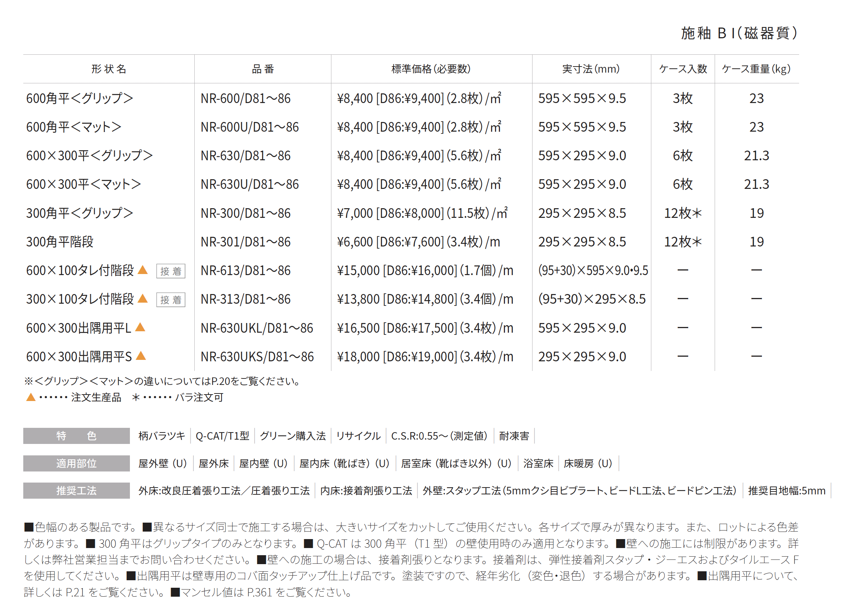Click the 推奨工法 gray label
This screenshot has width=846, height=616.
(77, 491)
